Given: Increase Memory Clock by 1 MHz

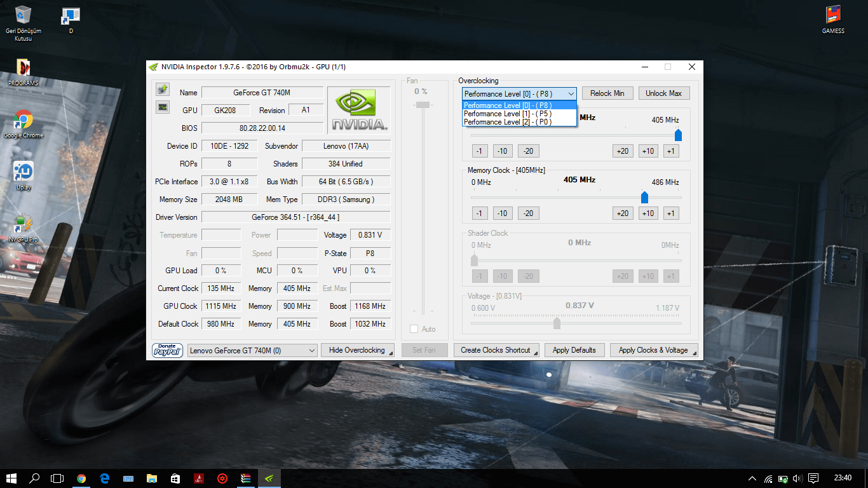Looking at the screenshot, I should click(x=671, y=213).
